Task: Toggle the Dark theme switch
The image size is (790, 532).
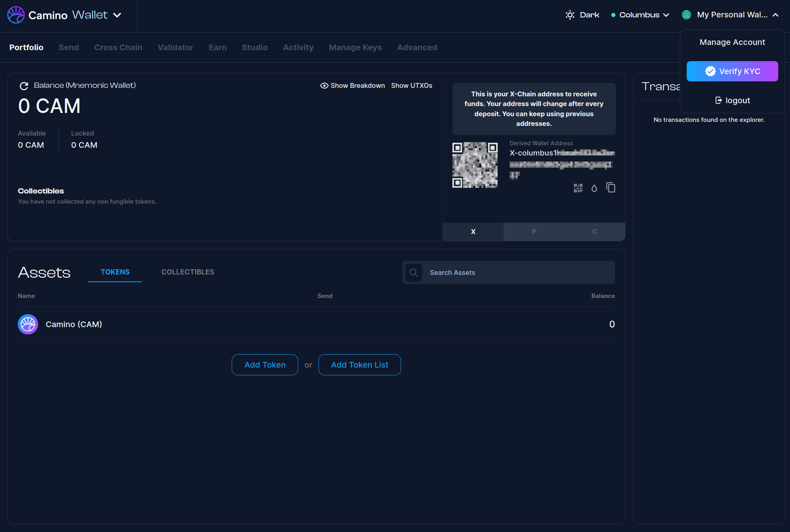Action: pos(583,15)
